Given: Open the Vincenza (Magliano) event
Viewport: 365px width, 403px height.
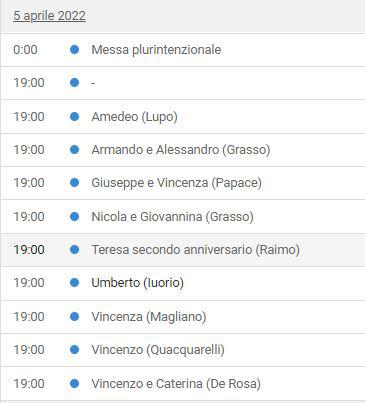Looking at the screenshot, I should click(149, 316).
